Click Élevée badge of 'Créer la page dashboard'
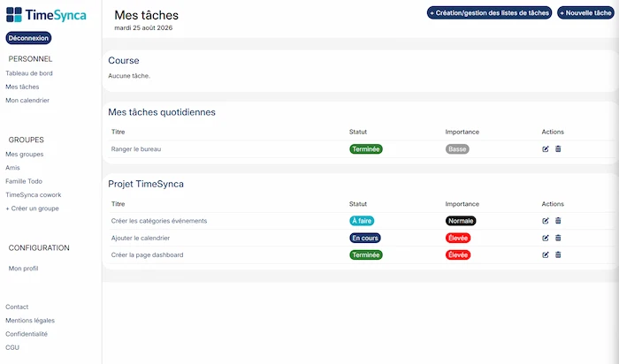Image resolution: width=619 pixels, height=364 pixels. [x=458, y=254]
